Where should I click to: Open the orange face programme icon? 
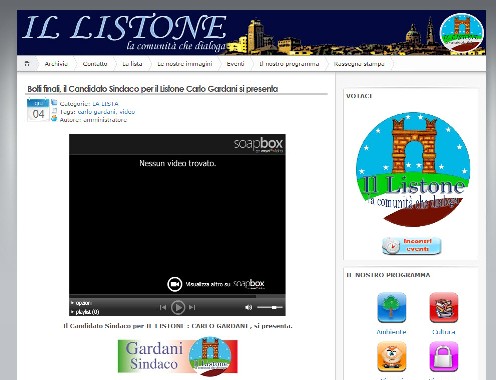(392, 356)
